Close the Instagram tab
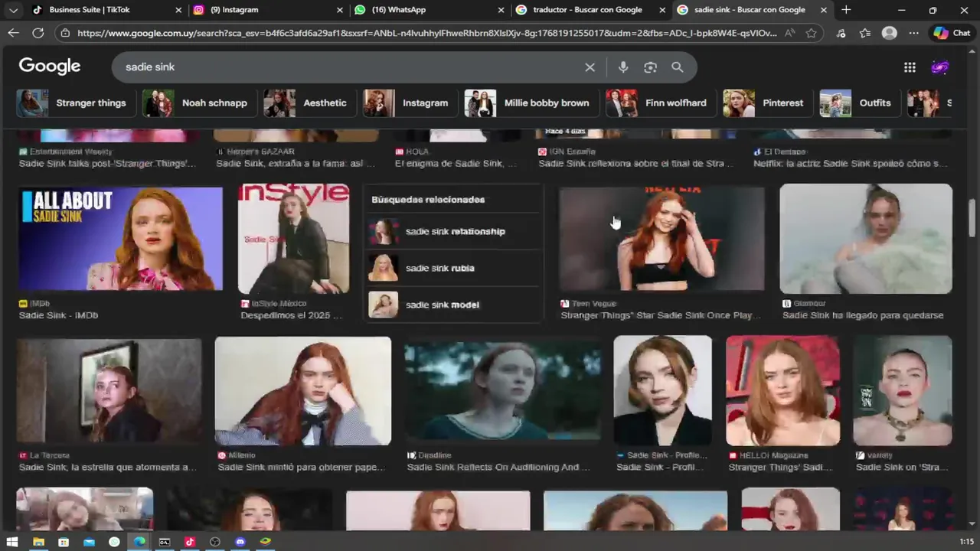 click(x=340, y=10)
